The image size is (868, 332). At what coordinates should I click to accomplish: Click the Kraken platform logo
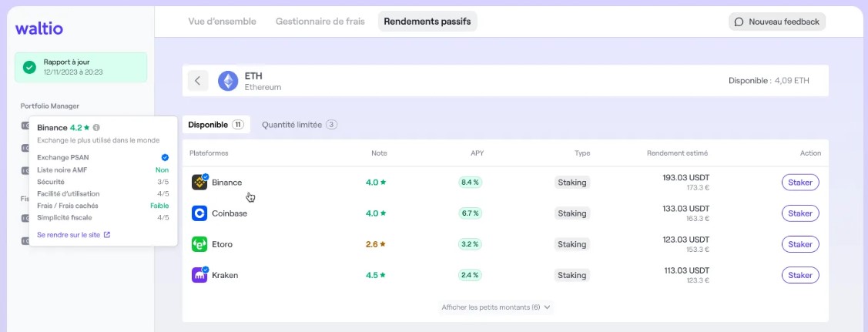point(199,275)
